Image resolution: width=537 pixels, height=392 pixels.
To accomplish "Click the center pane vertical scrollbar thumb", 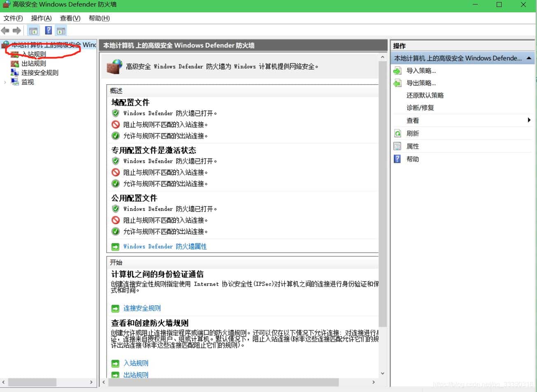I will click(382, 193).
